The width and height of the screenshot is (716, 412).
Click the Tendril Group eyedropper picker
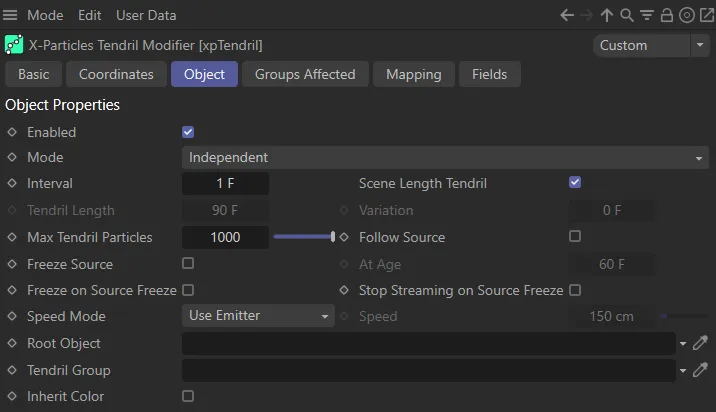[x=700, y=370]
